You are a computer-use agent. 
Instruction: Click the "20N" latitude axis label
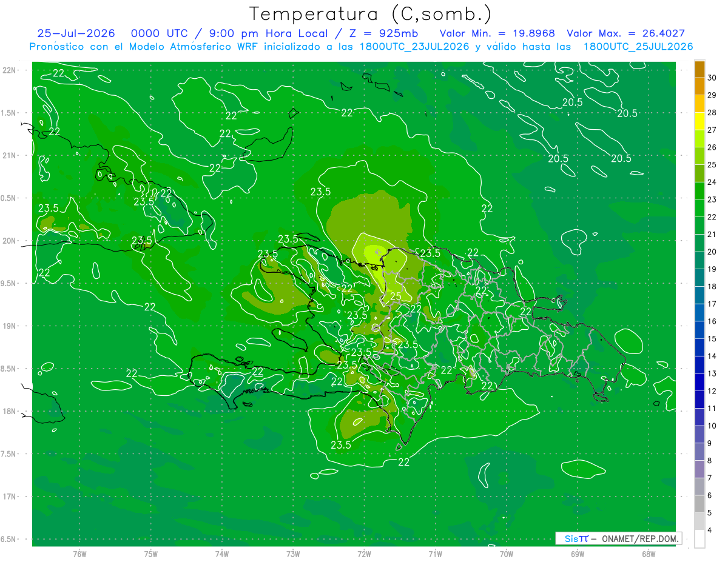click(9, 241)
